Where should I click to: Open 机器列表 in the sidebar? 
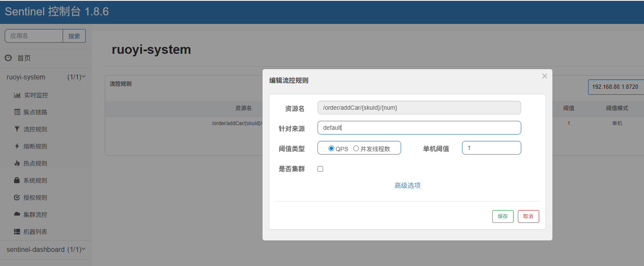coord(35,232)
